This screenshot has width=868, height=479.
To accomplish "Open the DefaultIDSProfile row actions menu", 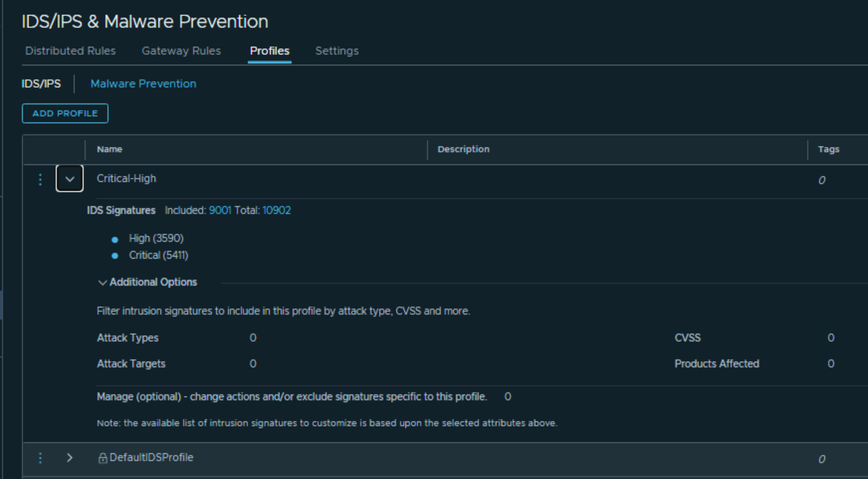I will tap(40, 458).
